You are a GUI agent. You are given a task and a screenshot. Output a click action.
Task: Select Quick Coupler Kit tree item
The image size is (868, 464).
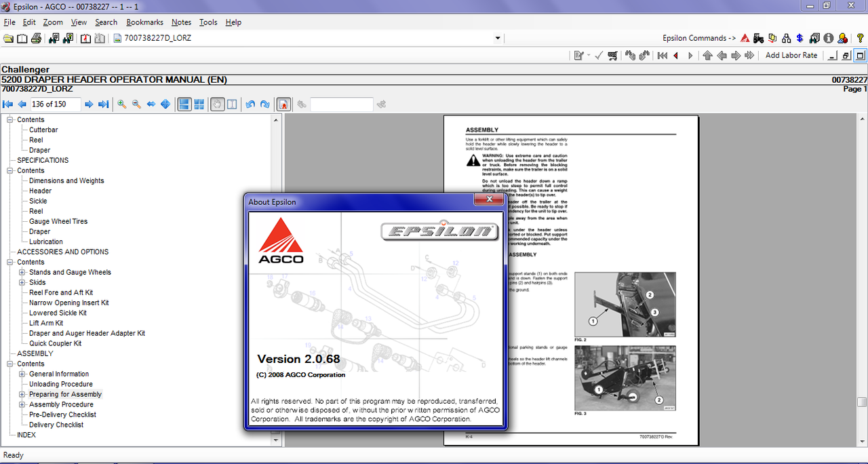coord(55,343)
